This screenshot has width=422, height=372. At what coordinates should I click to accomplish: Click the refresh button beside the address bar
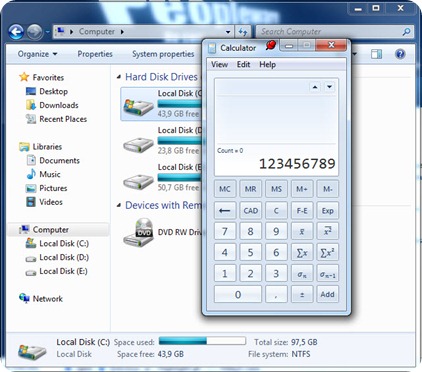[x=243, y=32]
